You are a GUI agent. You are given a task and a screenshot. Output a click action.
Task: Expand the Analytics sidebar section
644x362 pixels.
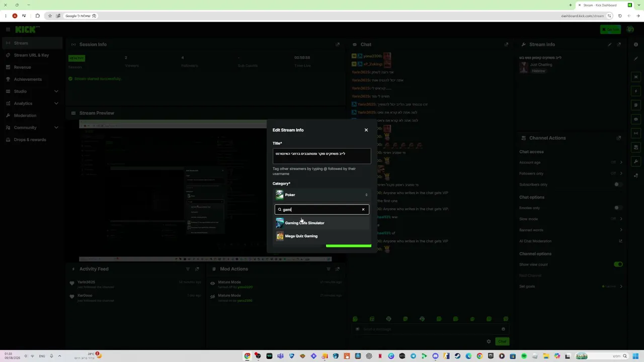coord(32,104)
